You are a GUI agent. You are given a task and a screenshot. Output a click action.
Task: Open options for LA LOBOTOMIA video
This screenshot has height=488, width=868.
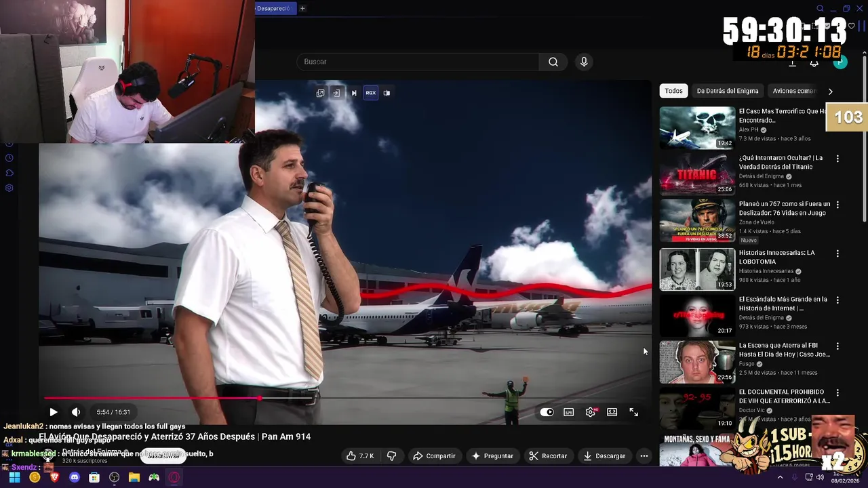coord(837,253)
